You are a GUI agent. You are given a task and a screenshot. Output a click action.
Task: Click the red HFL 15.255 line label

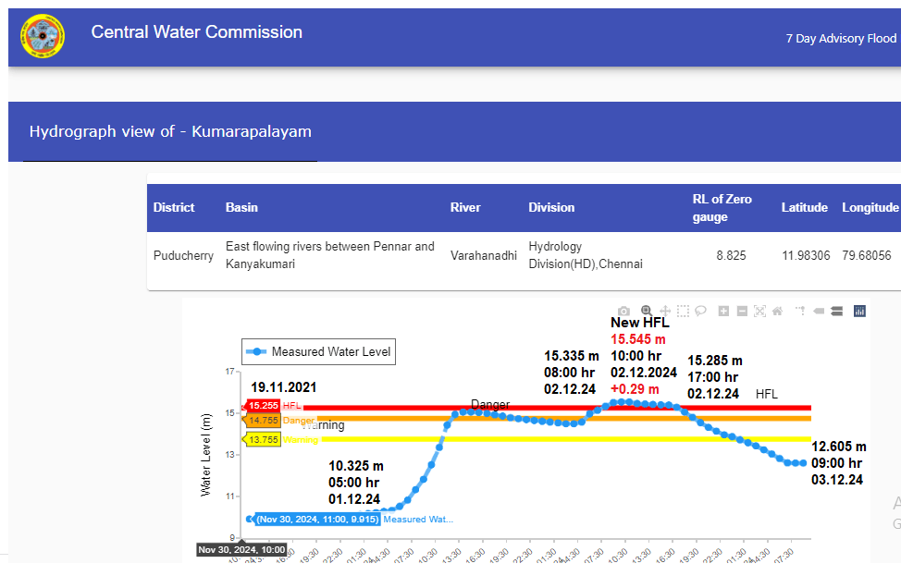265,406
